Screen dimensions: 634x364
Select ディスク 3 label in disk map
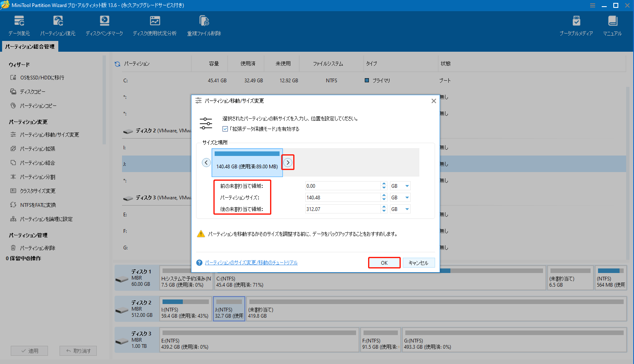141,334
